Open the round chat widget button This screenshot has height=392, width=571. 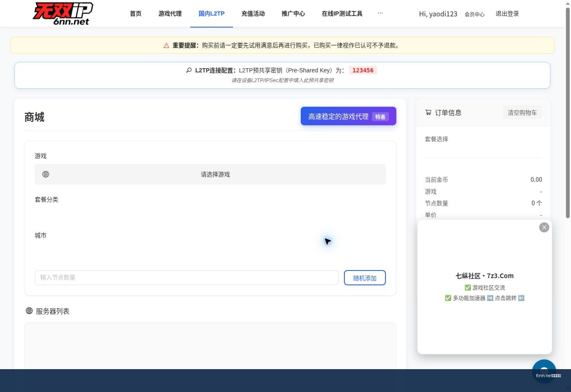(544, 371)
